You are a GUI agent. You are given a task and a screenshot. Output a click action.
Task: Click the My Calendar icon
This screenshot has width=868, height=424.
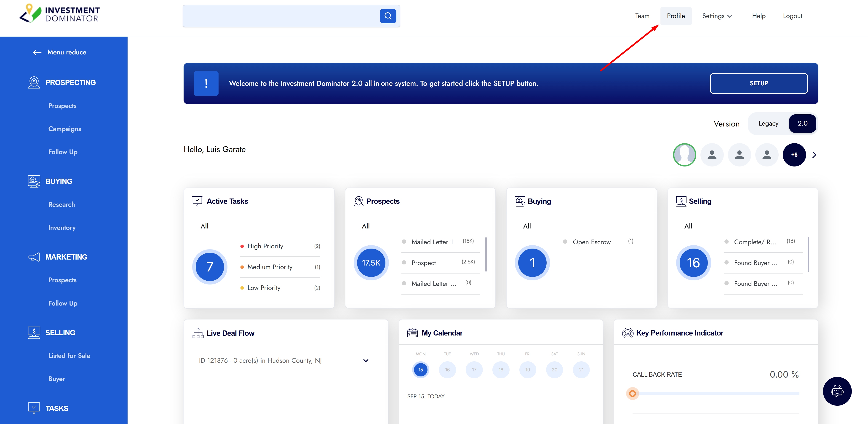click(x=412, y=333)
